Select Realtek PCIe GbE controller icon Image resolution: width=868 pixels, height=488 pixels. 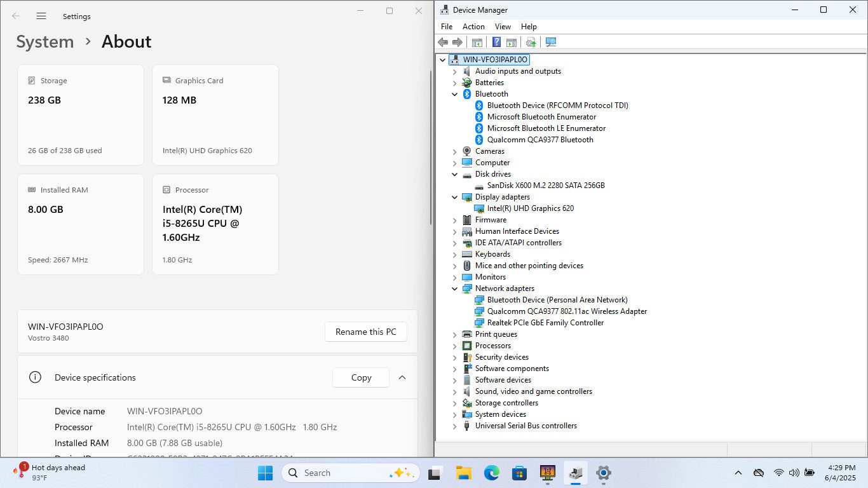click(x=479, y=323)
